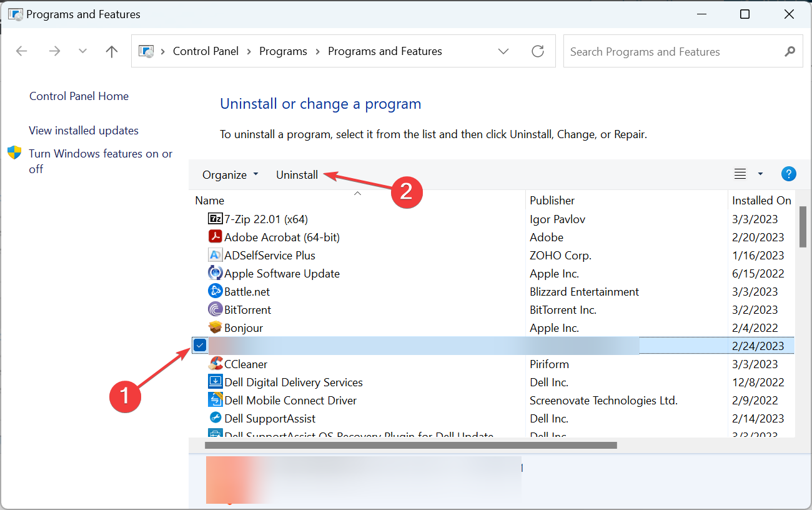Click the Control Panel breadcrumb
This screenshot has width=812, height=510.
(x=205, y=51)
